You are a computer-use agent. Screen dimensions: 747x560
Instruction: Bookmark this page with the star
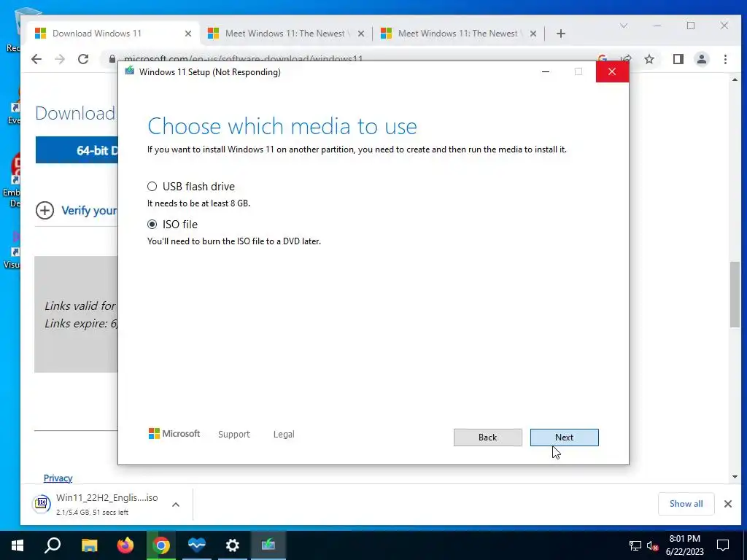pyautogui.click(x=649, y=59)
